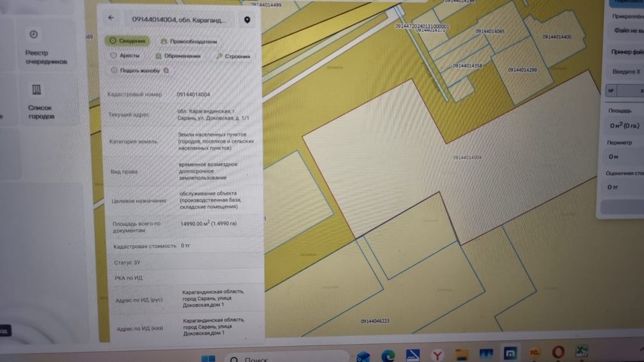
Task: Open Opera browser from the taskbar
Action: [558, 352]
